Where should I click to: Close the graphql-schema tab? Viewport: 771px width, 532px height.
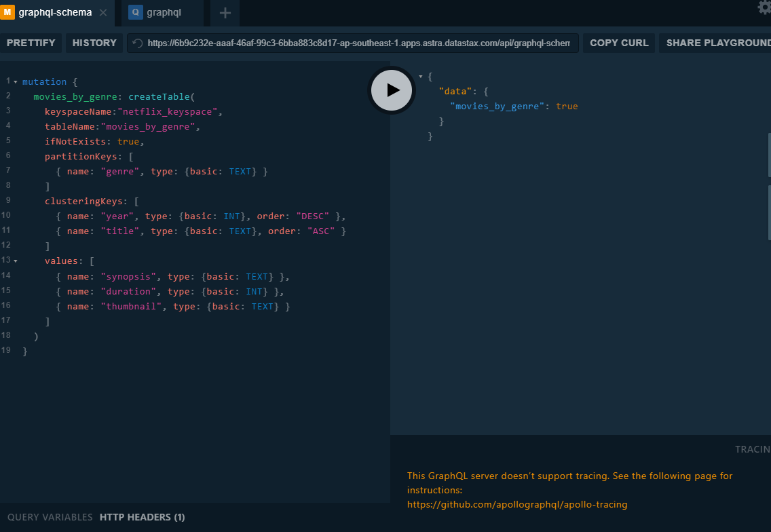103,12
